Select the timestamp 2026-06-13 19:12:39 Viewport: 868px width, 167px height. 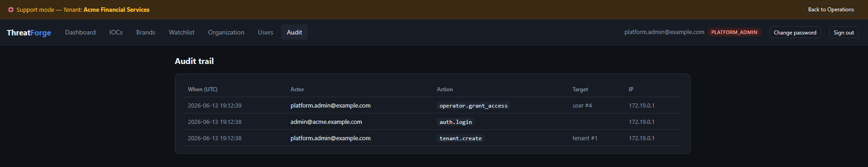click(215, 106)
